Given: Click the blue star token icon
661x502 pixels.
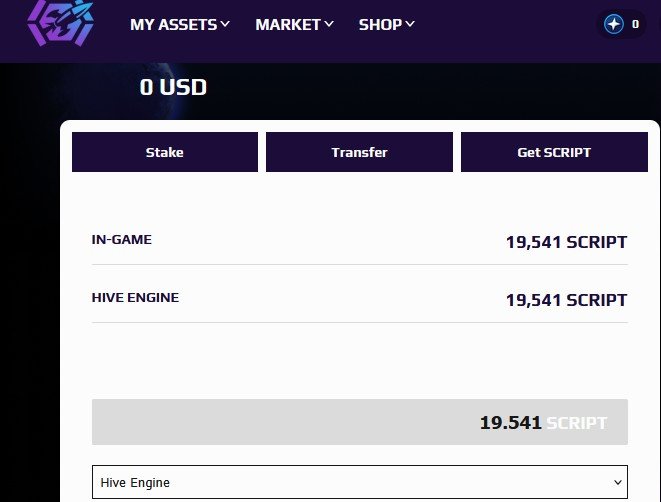Looking at the screenshot, I should (x=614, y=24).
